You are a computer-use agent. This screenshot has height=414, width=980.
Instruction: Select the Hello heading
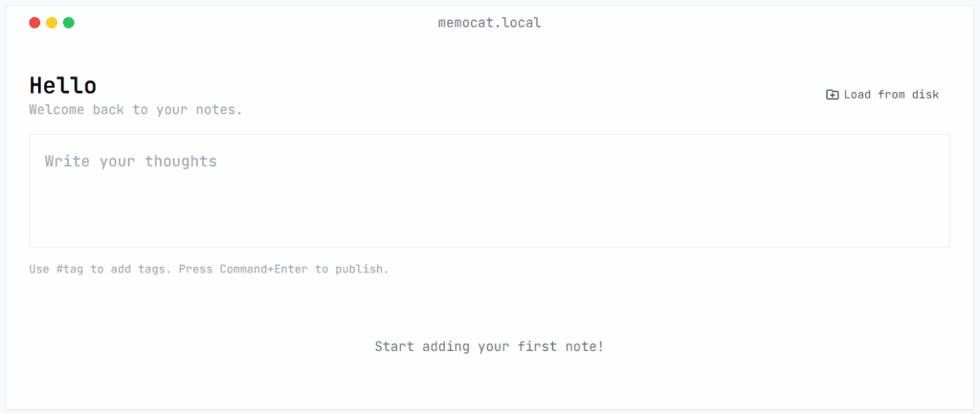[63, 85]
